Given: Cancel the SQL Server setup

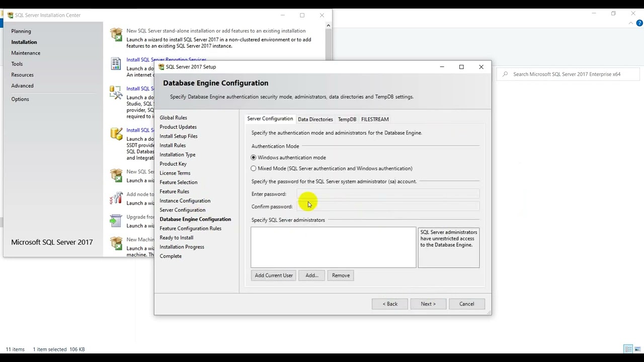Looking at the screenshot, I should (x=466, y=304).
